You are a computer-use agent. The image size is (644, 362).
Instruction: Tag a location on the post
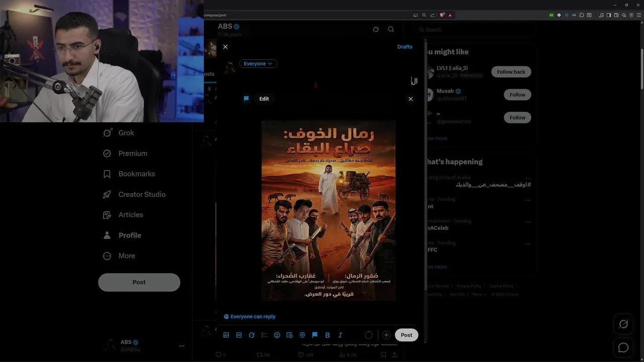[302, 335]
